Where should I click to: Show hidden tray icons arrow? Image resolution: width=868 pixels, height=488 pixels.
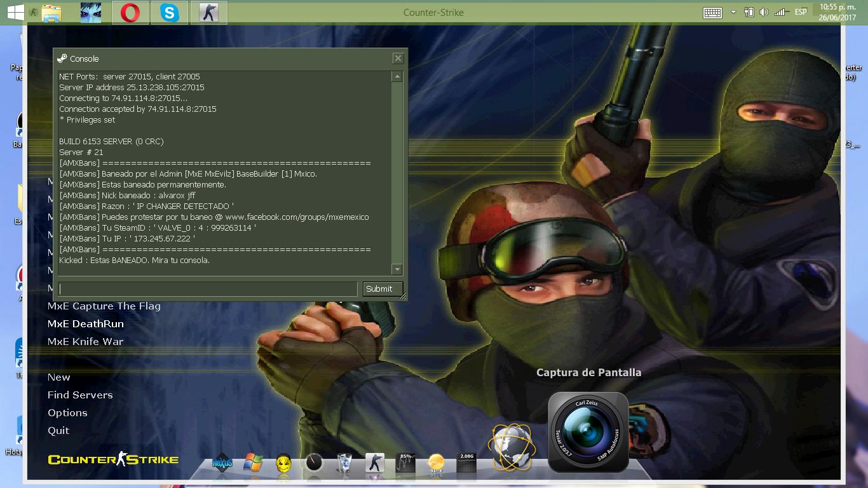(x=733, y=12)
